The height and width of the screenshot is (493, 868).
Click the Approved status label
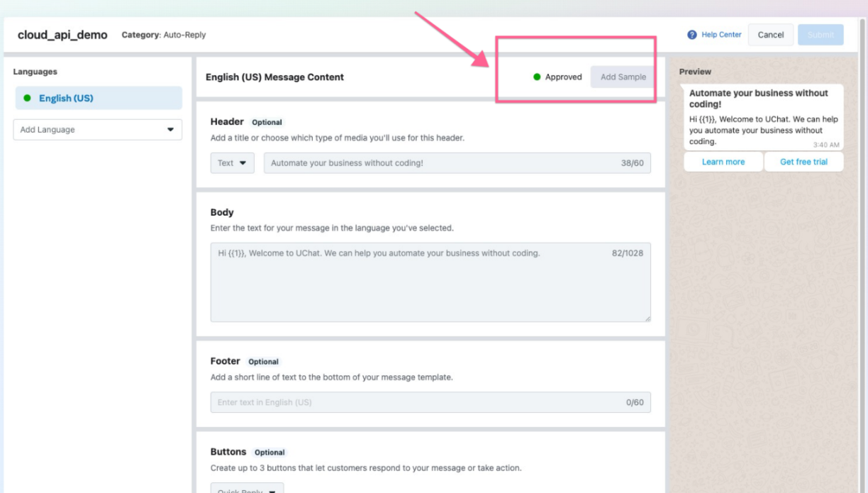[563, 77]
